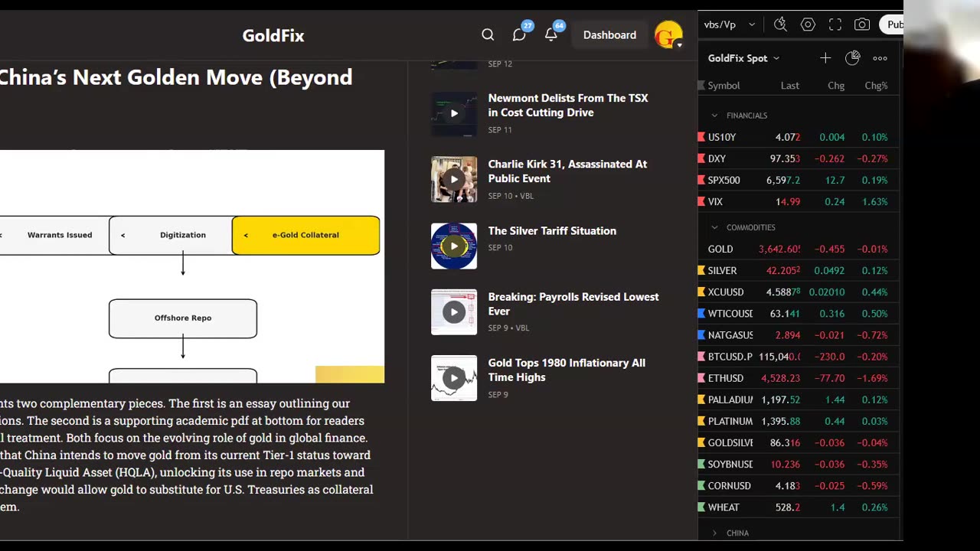Screen dimensions: 980x551
Task: Select VIX row in watchlist
Action: coord(799,201)
